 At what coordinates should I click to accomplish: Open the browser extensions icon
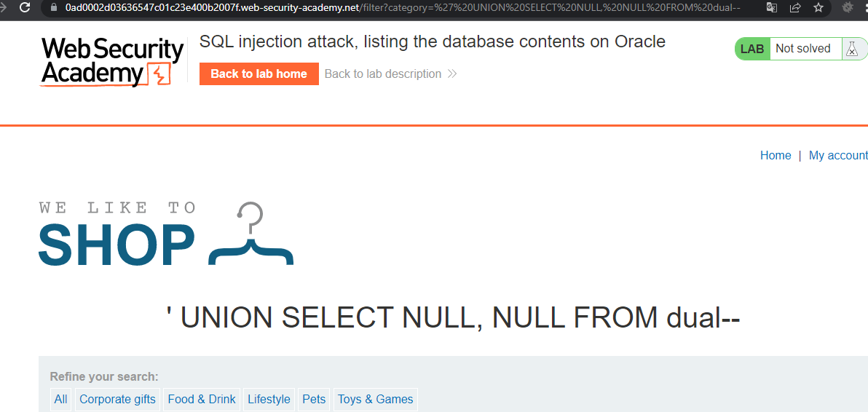tap(848, 8)
